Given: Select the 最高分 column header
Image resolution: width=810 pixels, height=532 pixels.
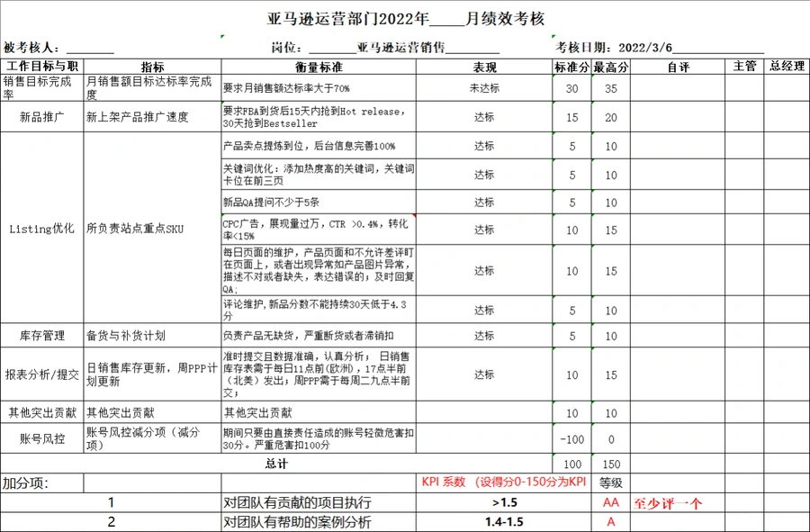Looking at the screenshot, I should coord(610,67).
